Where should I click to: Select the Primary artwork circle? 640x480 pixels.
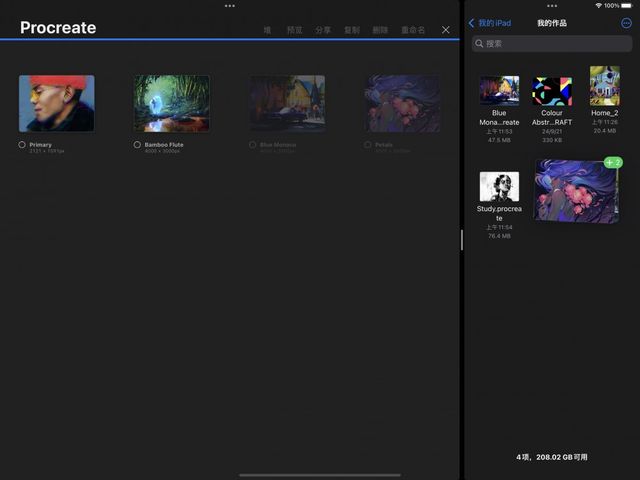click(22, 144)
